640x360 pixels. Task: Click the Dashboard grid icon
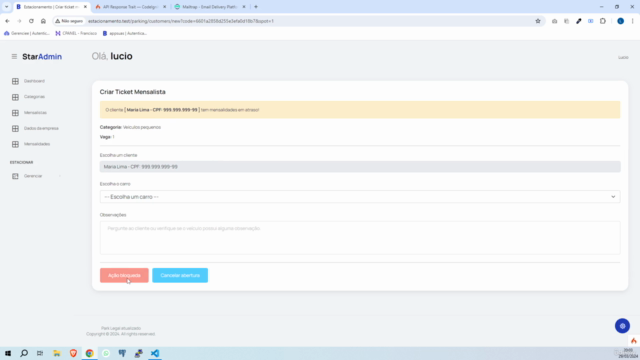pos(15,81)
